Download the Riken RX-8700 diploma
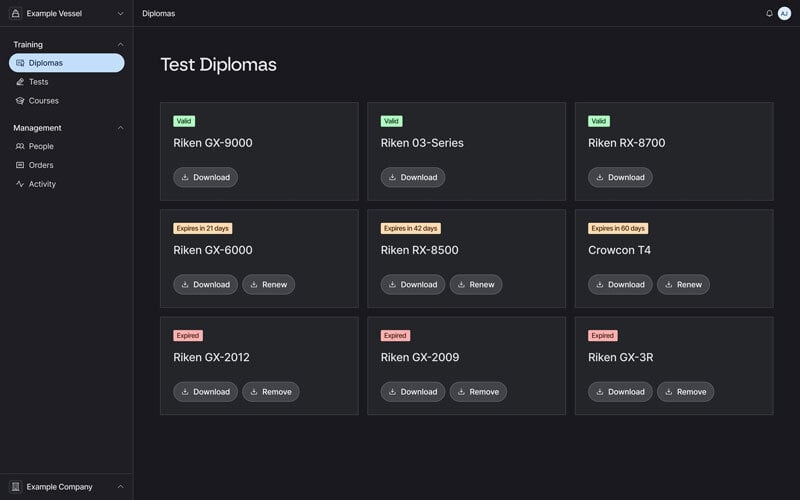 tap(620, 177)
